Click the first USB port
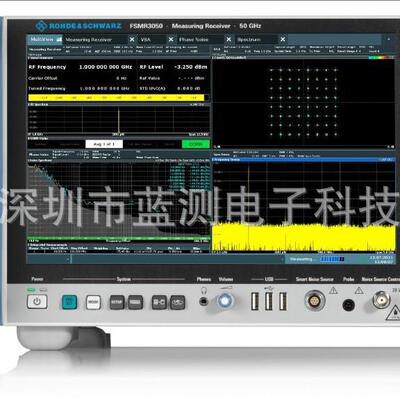 tap(255, 301)
